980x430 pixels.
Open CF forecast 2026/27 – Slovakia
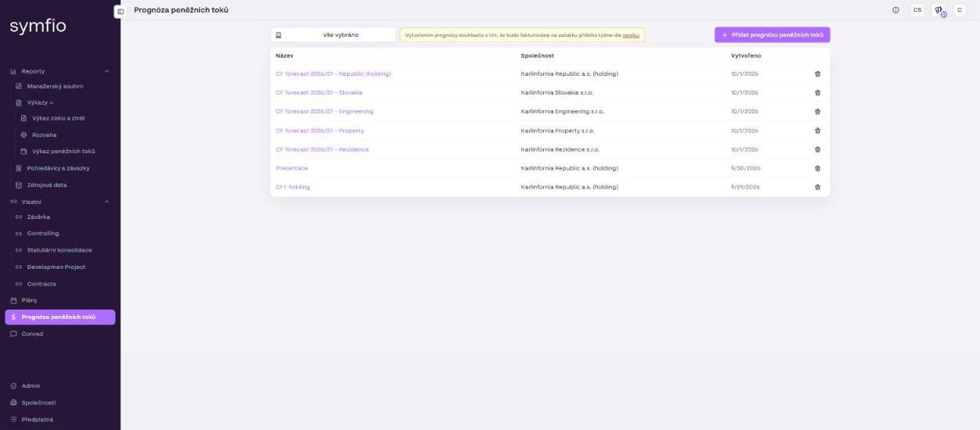tap(319, 92)
